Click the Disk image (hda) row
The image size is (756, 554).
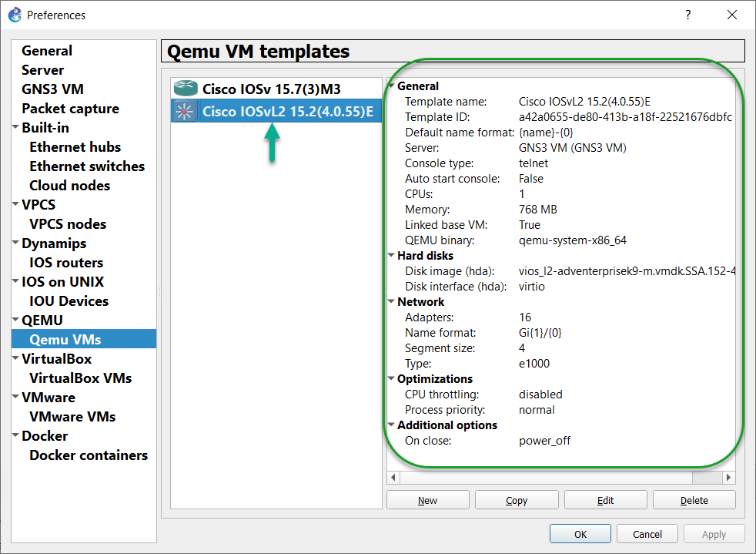pos(562,270)
